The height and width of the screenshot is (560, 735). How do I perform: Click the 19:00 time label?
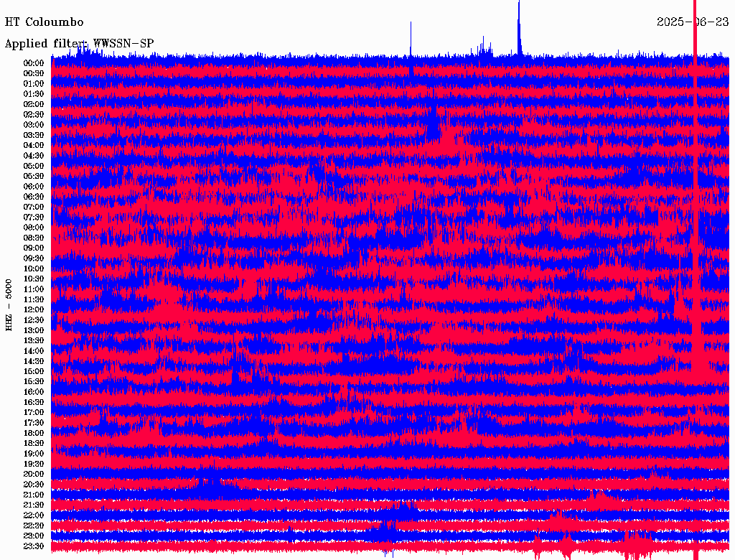[x=34, y=454]
